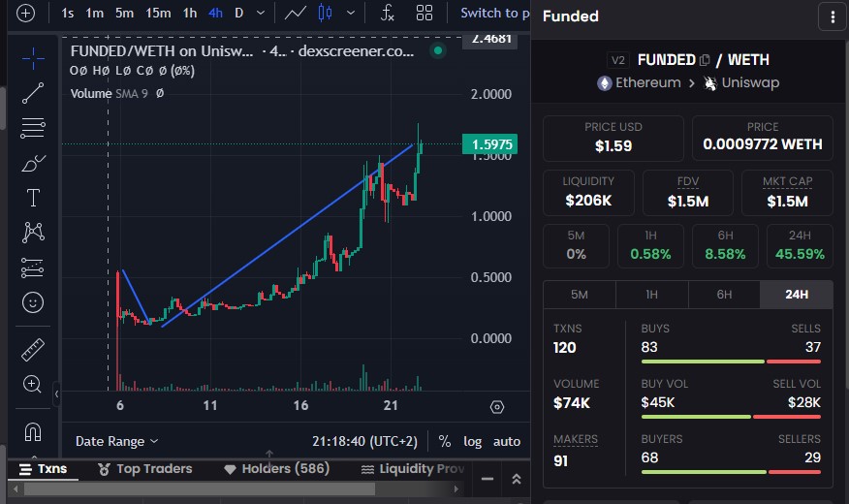The width and height of the screenshot is (849, 504).
Task: Select the brush drawing tool
Action: click(x=33, y=162)
